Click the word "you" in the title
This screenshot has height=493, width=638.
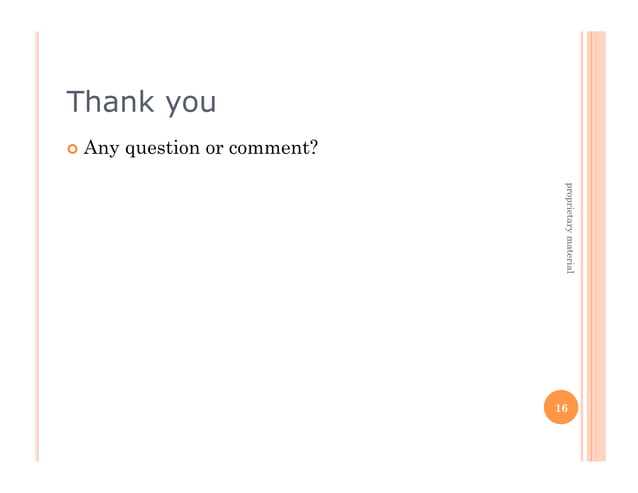pos(191,105)
